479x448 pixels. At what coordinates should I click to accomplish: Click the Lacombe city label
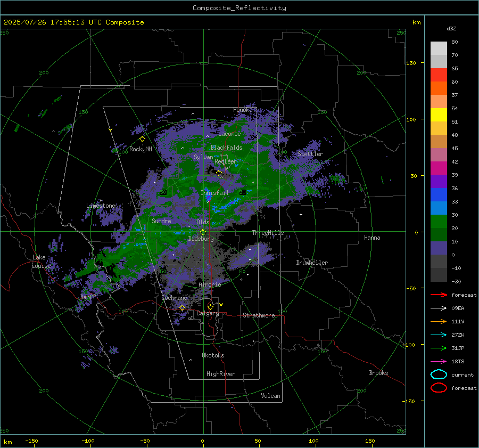pos(229,134)
